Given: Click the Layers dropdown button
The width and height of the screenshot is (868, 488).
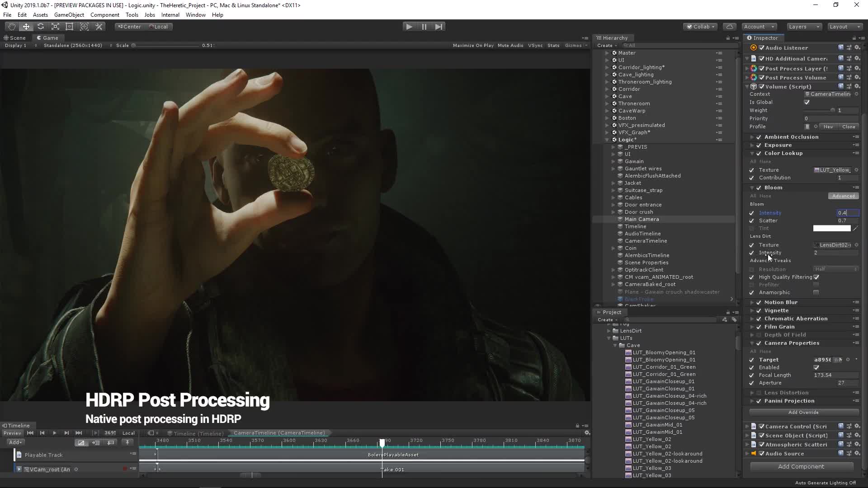Looking at the screenshot, I should 803,26.
